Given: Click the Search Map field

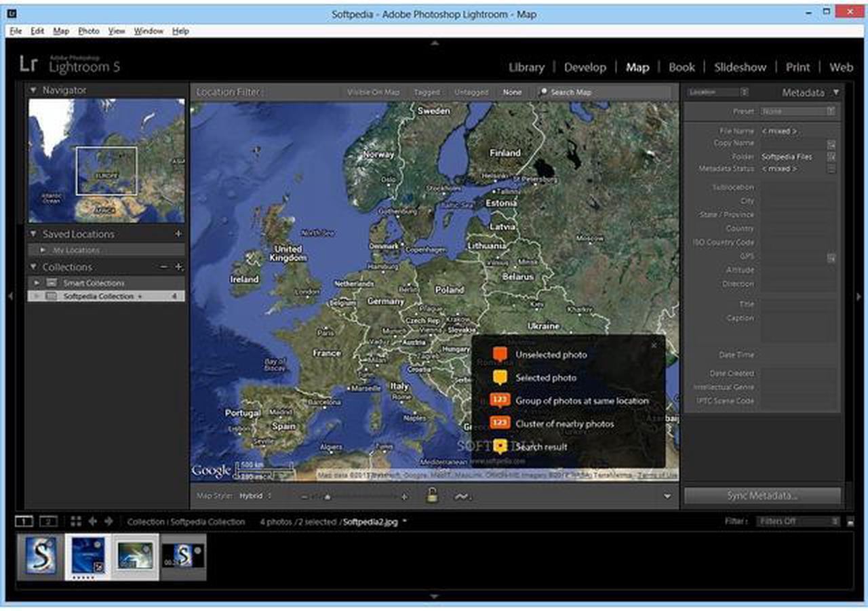Looking at the screenshot, I should [x=603, y=92].
